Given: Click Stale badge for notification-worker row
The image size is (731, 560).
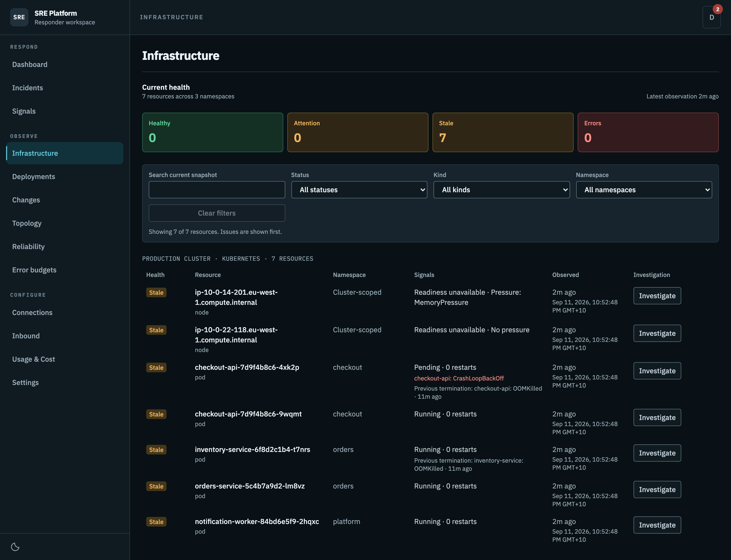Looking at the screenshot, I should pyautogui.click(x=156, y=522).
